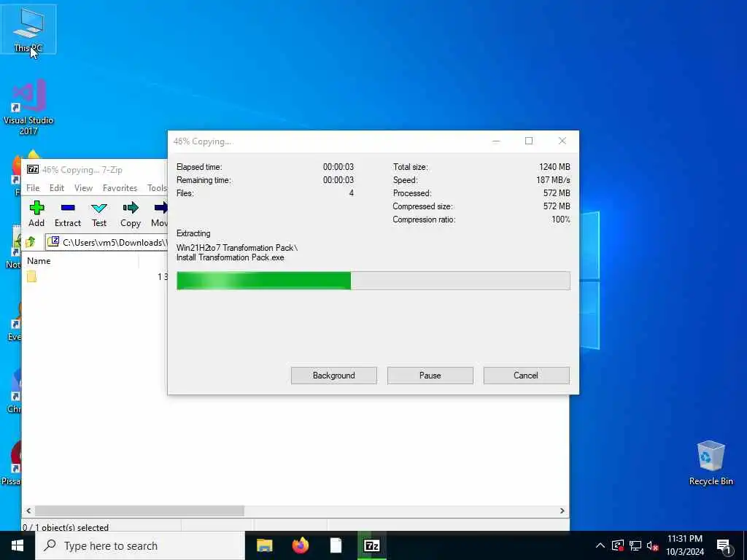The height and width of the screenshot is (560, 747).
Task: Click the muted volume tray icon
Action: point(653,545)
